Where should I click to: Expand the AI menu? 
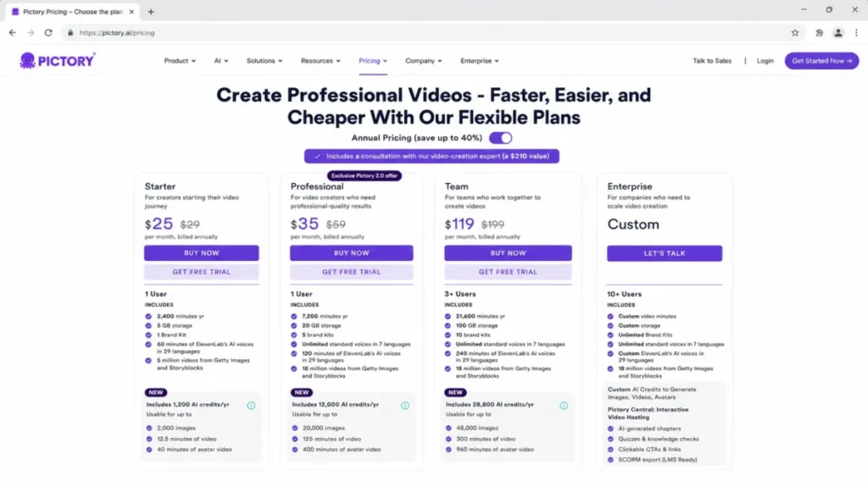pos(221,61)
